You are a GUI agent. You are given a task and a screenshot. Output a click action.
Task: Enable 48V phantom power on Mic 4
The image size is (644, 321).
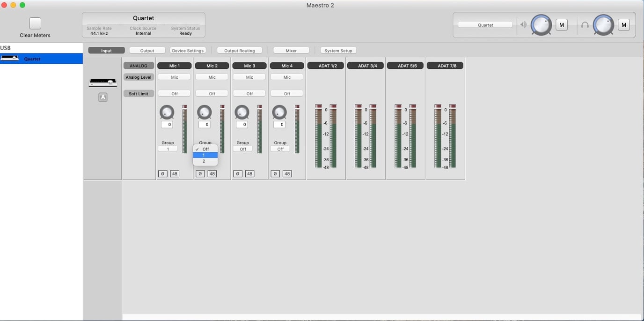click(x=287, y=174)
